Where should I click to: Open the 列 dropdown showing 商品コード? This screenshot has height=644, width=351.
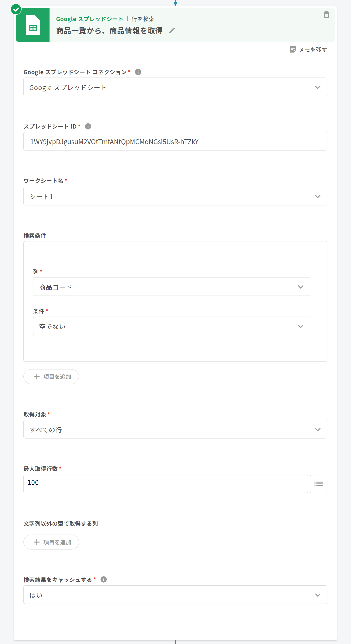tap(172, 287)
